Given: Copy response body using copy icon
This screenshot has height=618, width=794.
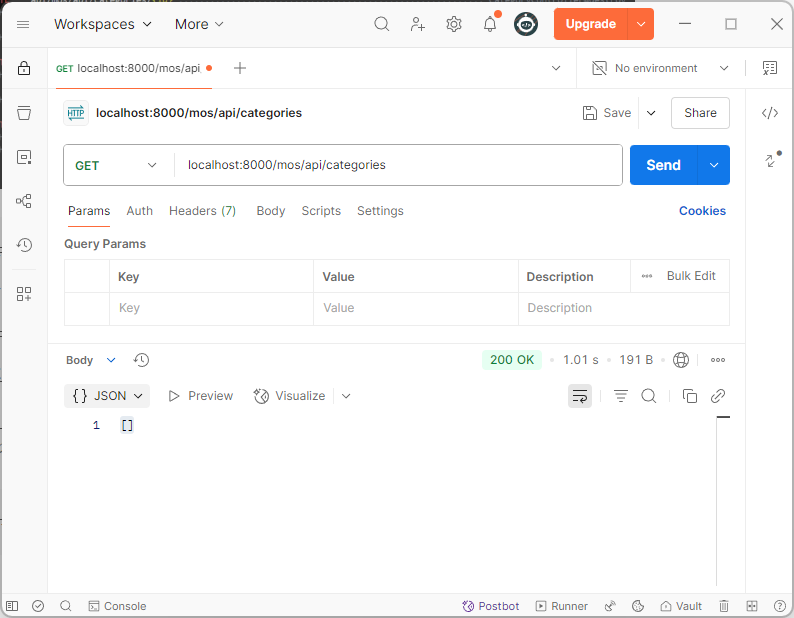Looking at the screenshot, I should click(689, 396).
